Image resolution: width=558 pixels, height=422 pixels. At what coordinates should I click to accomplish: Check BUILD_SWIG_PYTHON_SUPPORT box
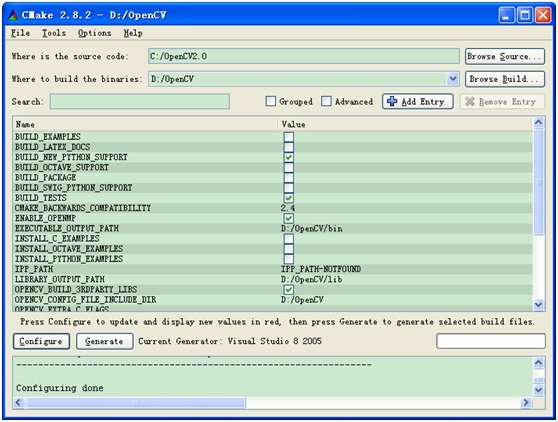coord(289,188)
